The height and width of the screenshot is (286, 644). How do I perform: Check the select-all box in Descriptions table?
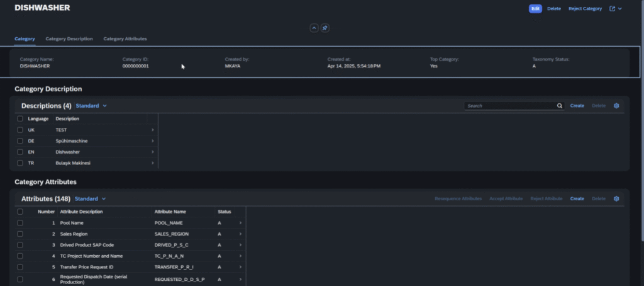pyautogui.click(x=20, y=118)
